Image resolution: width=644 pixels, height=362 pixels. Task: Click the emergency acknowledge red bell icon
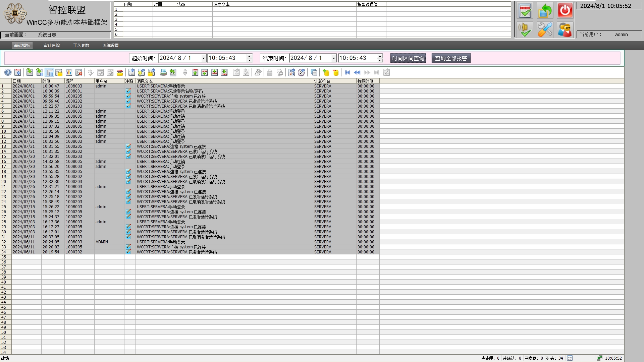[120, 72]
